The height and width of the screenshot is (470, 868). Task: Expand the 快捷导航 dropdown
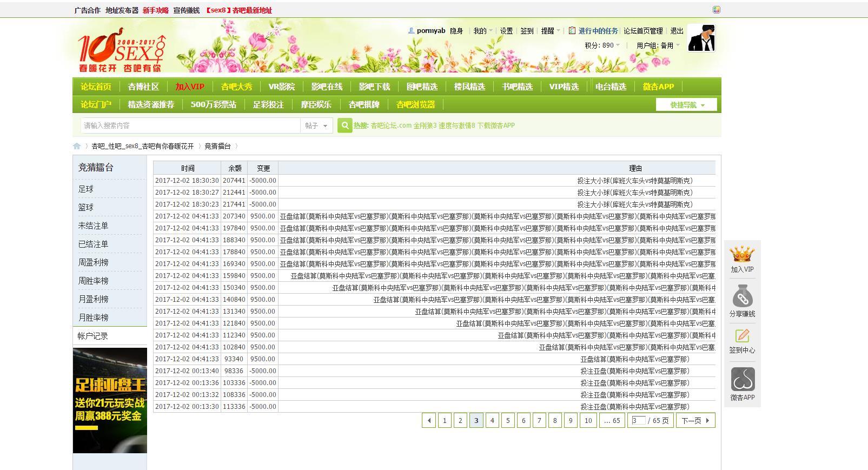[686, 105]
